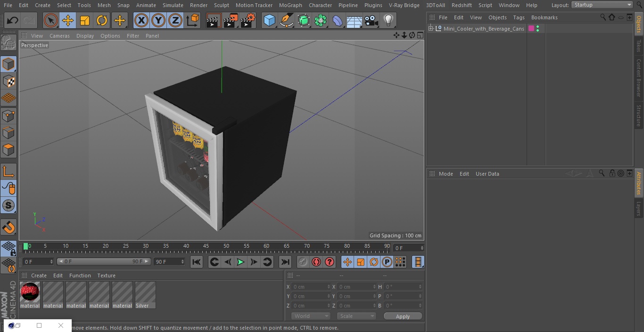
Task: Open viewport Display menu
Action: pyautogui.click(x=85, y=36)
